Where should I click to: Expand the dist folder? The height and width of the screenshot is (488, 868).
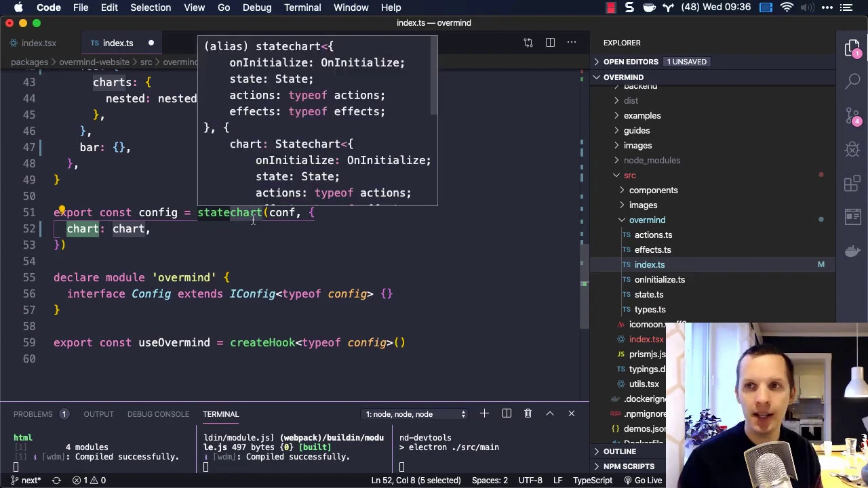(x=631, y=100)
